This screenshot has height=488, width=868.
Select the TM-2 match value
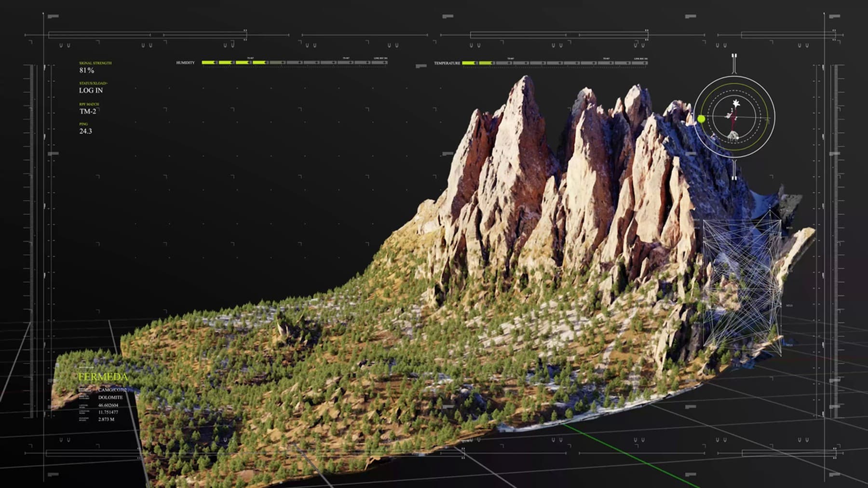pyautogui.click(x=87, y=111)
